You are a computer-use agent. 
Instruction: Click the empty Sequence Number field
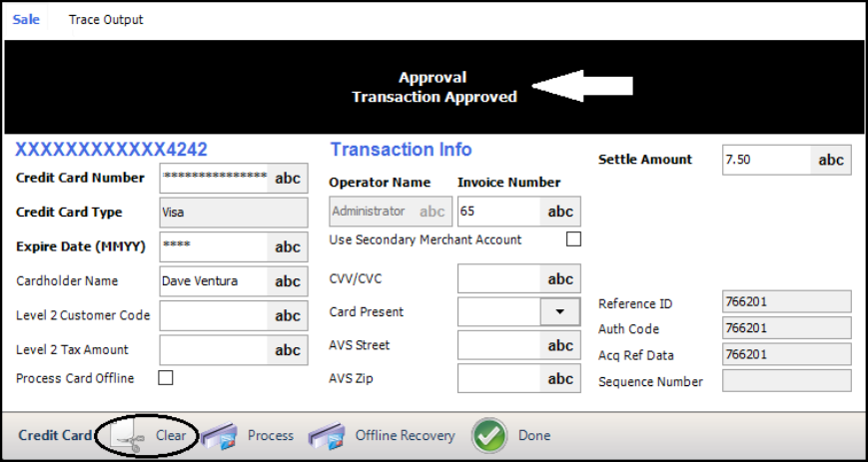coord(787,380)
